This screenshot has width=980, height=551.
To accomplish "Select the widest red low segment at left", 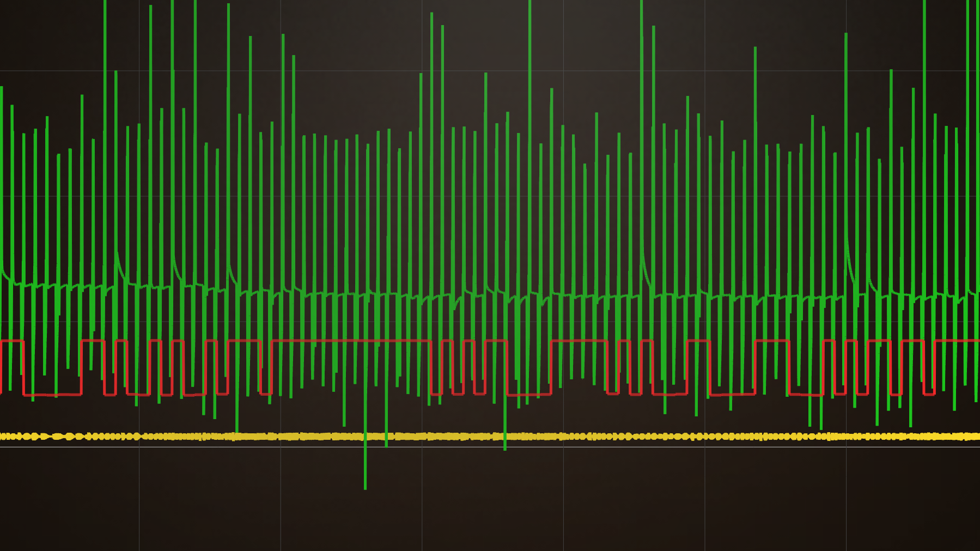I will click(x=52, y=395).
